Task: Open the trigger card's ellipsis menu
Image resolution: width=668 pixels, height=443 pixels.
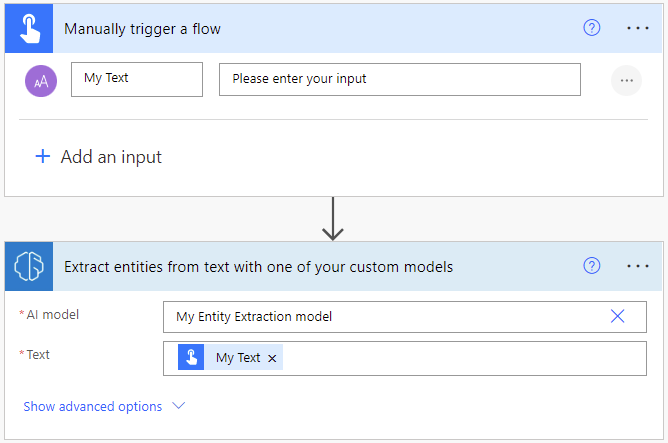Action: pos(638,28)
